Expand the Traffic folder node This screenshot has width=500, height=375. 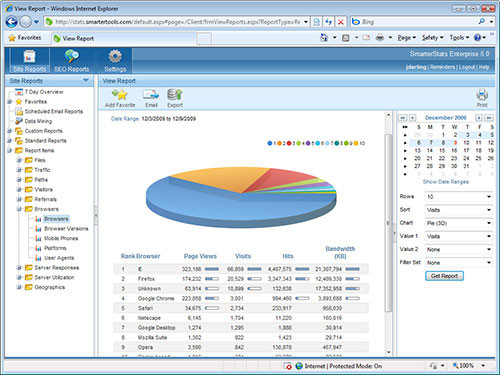coord(19,170)
